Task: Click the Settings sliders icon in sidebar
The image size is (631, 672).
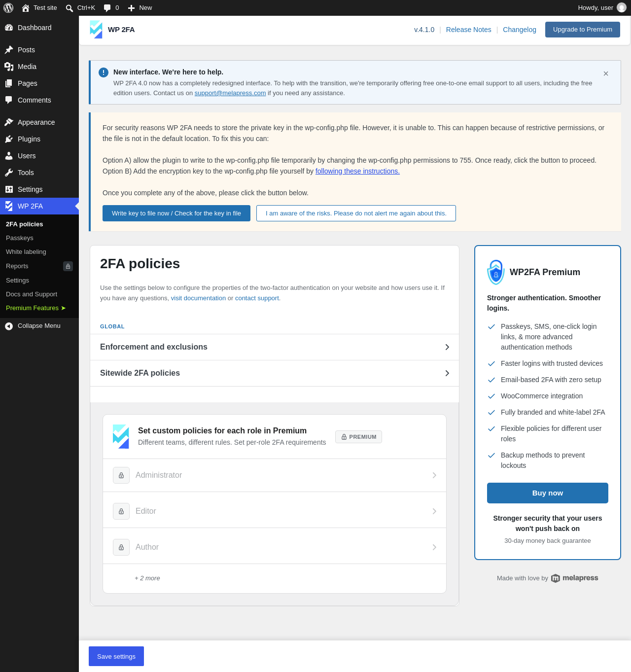Action: pos(9,189)
